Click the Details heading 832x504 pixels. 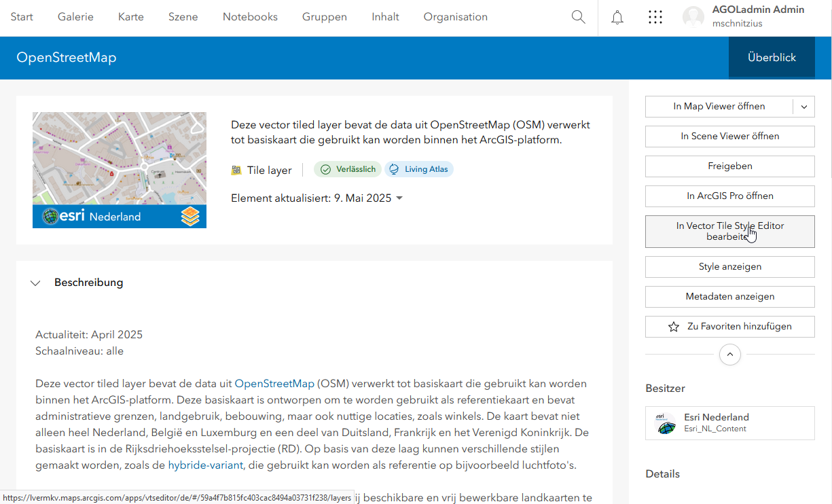[662, 474]
